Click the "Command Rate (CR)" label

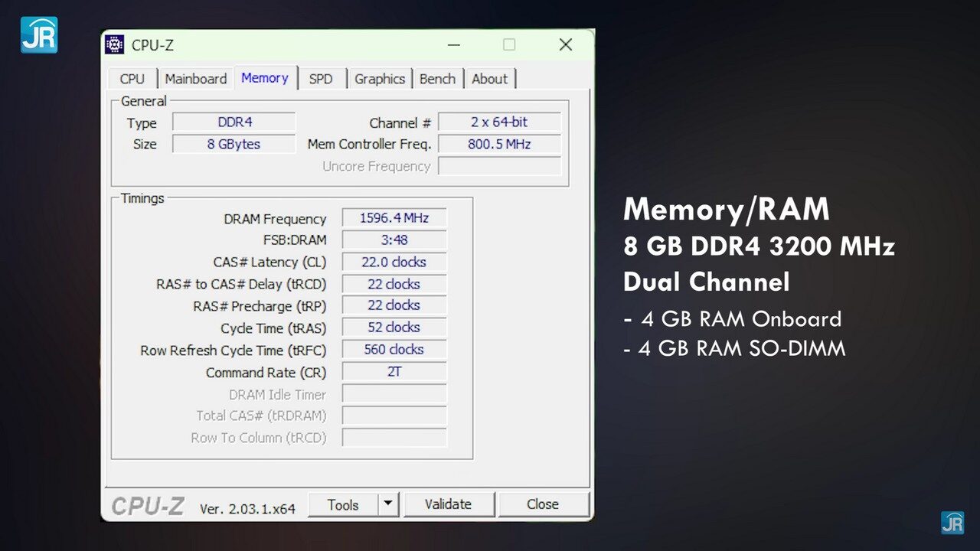(x=266, y=373)
